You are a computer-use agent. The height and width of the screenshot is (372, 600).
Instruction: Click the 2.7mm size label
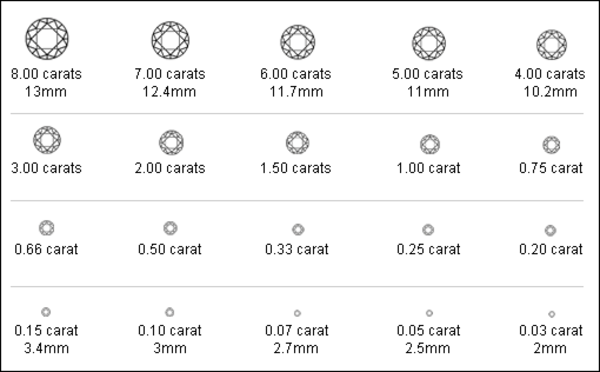tap(296, 348)
